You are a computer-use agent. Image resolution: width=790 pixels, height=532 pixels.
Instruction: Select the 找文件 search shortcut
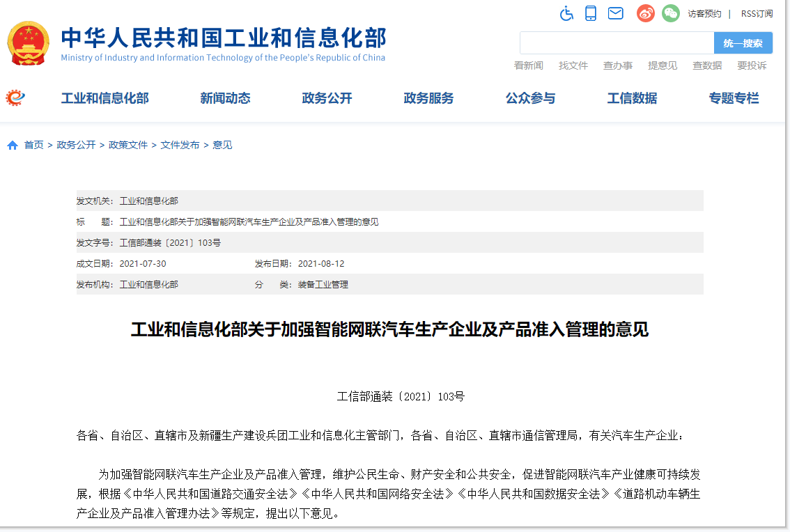coord(573,65)
